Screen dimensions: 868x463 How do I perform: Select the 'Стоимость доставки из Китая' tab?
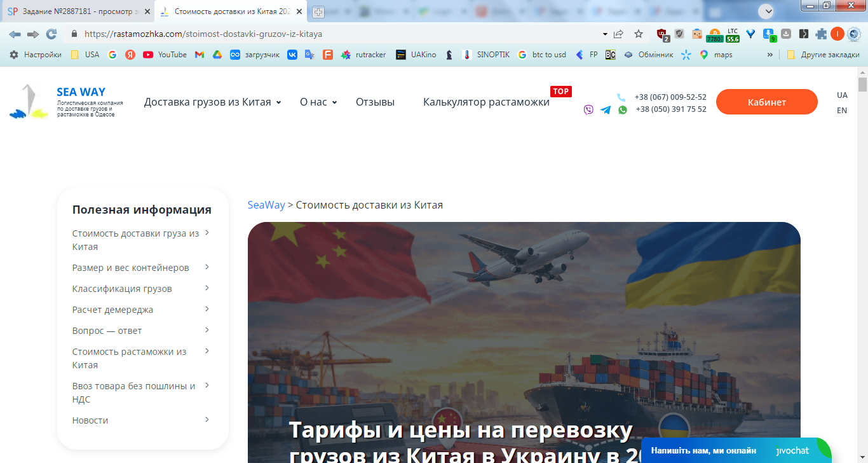tap(232, 11)
